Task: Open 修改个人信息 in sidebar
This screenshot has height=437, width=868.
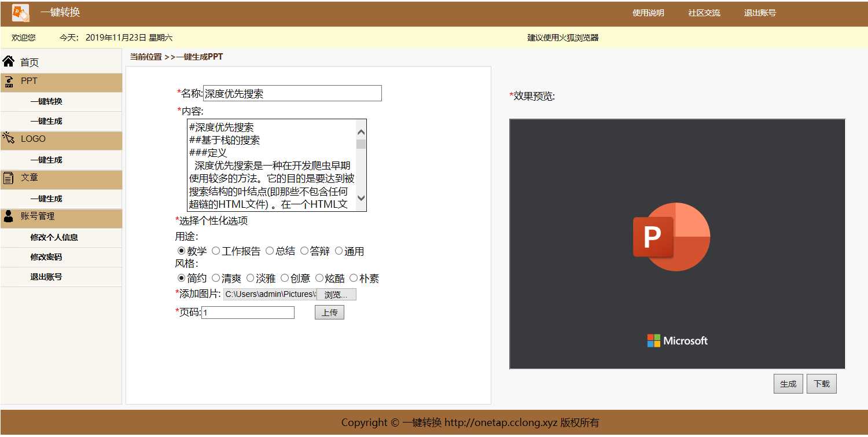Action: click(54, 237)
